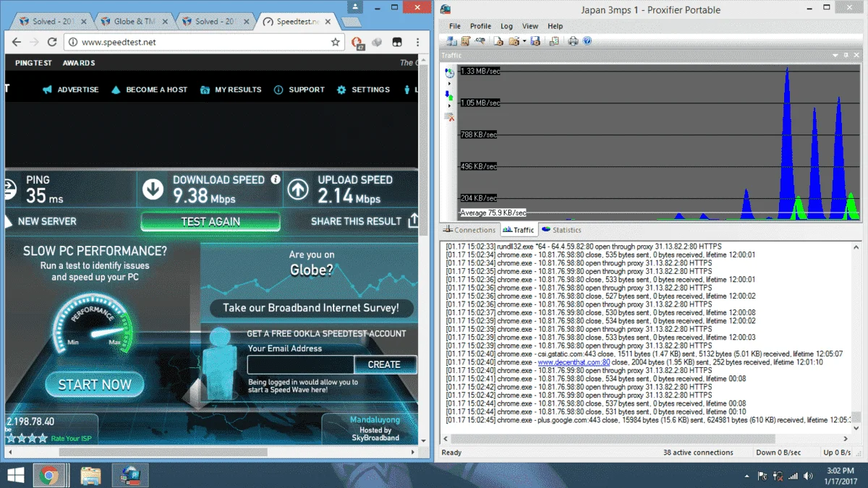
Task: Open Name Resolution (.com) icon in Proxifier
Action: (480, 40)
